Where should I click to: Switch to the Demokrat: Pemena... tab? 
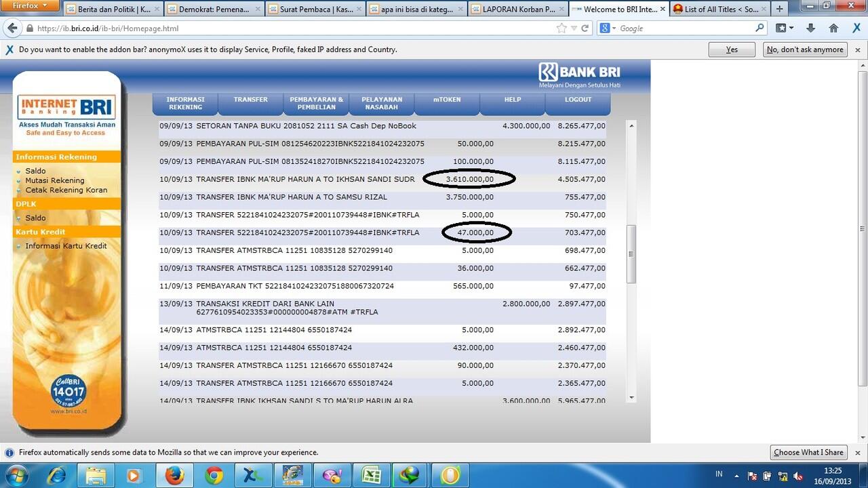[x=214, y=9]
